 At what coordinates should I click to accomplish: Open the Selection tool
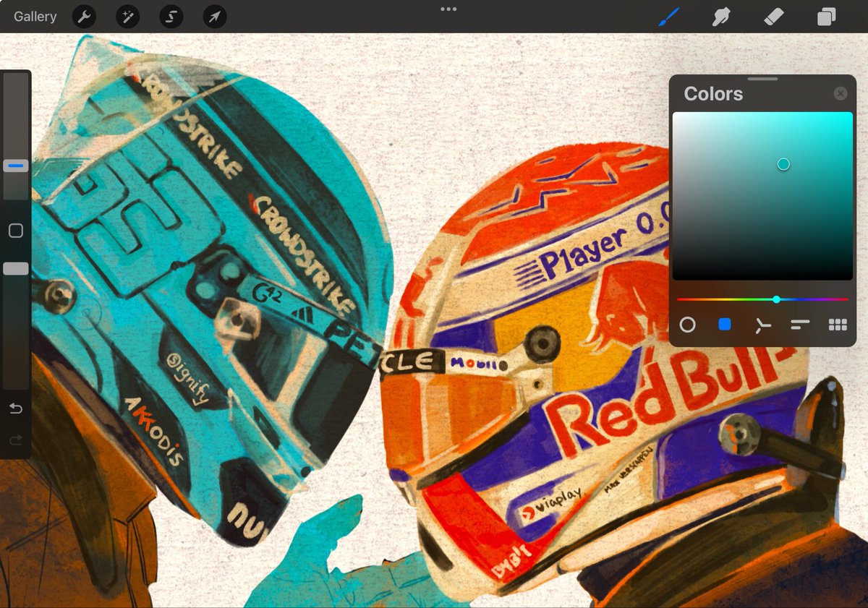[x=171, y=17]
